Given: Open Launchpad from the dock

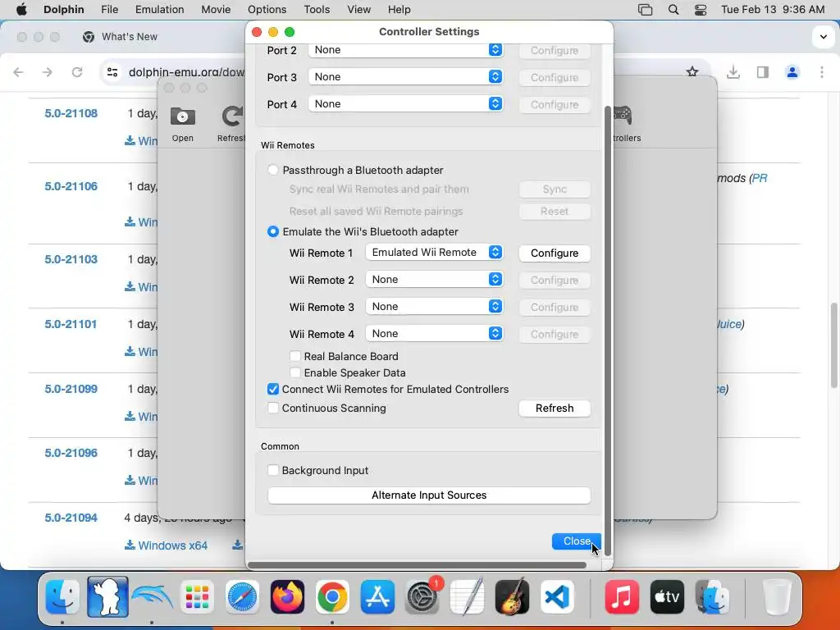Looking at the screenshot, I should (x=197, y=597).
